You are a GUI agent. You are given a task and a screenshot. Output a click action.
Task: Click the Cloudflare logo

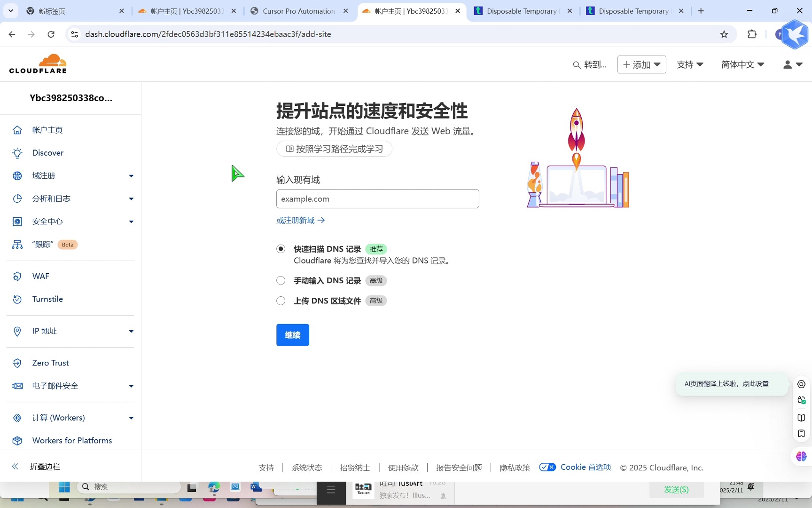click(38, 64)
